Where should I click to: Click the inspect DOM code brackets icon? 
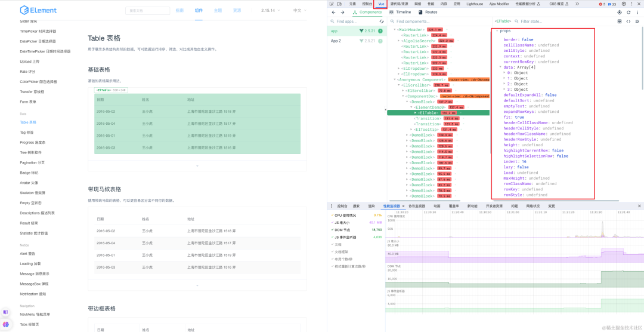[x=628, y=21]
